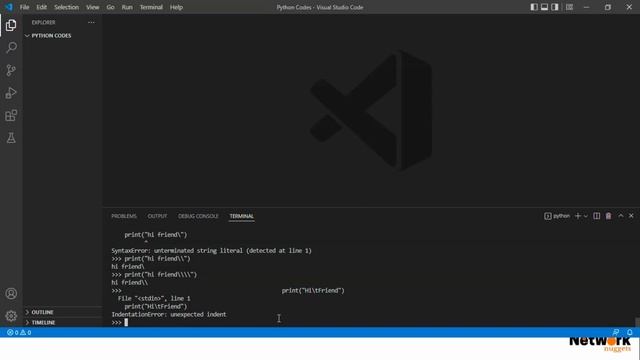Open Customize Layout icon

click(x=569, y=7)
